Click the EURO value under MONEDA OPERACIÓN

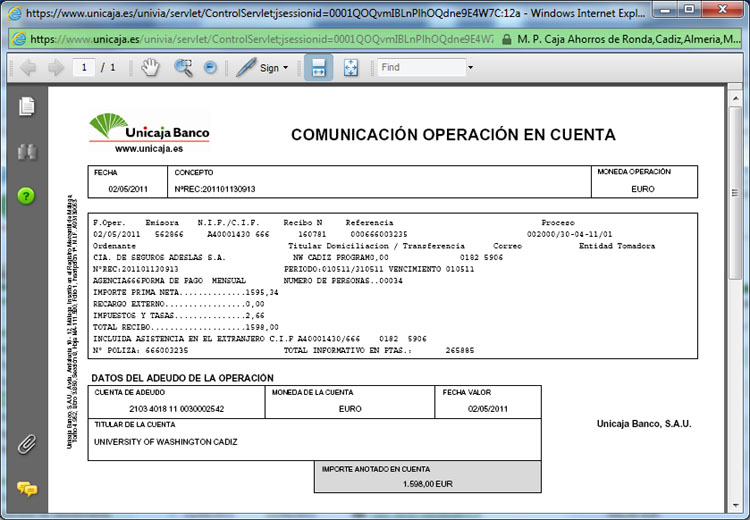click(x=642, y=189)
